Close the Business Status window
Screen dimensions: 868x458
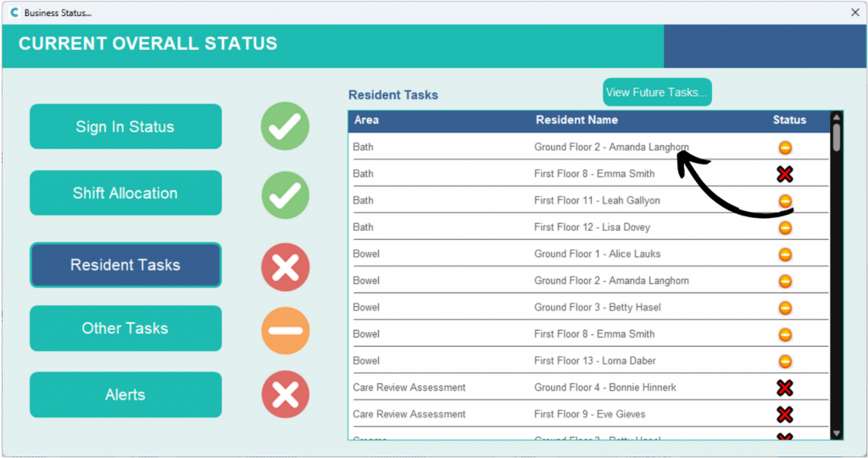[854, 13]
